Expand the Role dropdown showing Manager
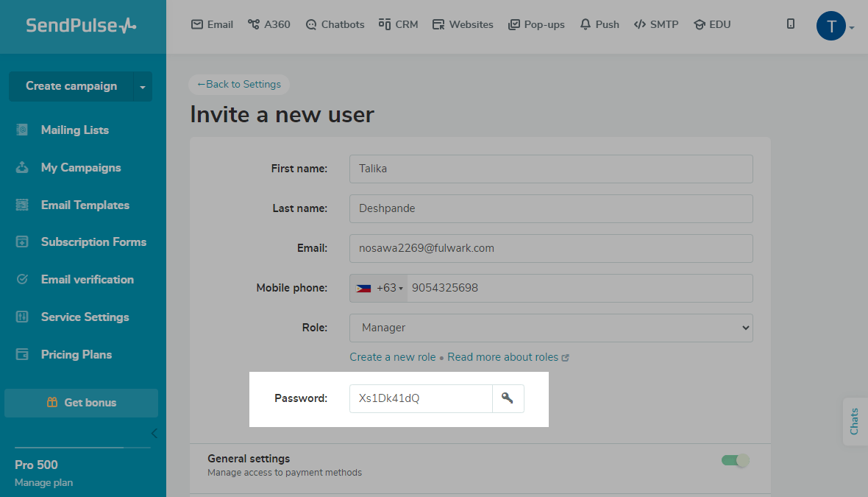The image size is (868, 497). tap(551, 328)
